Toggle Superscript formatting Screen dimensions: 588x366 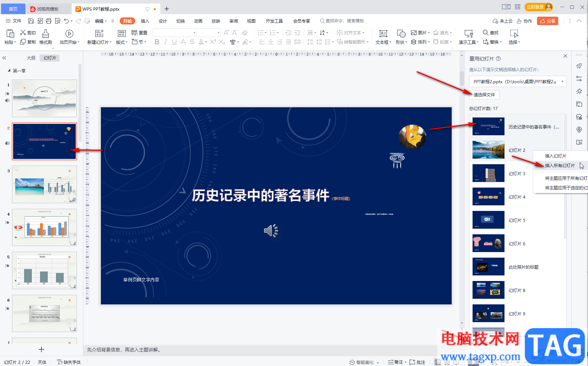(x=213, y=42)
